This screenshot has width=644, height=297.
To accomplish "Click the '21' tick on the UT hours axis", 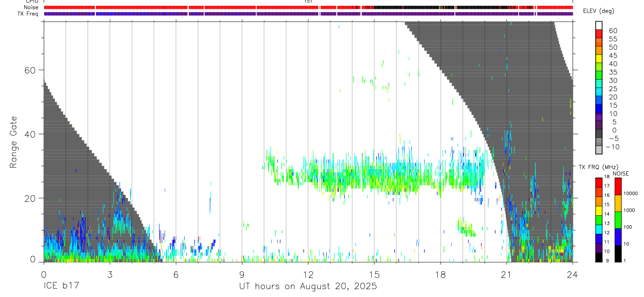I will point(506,274).
